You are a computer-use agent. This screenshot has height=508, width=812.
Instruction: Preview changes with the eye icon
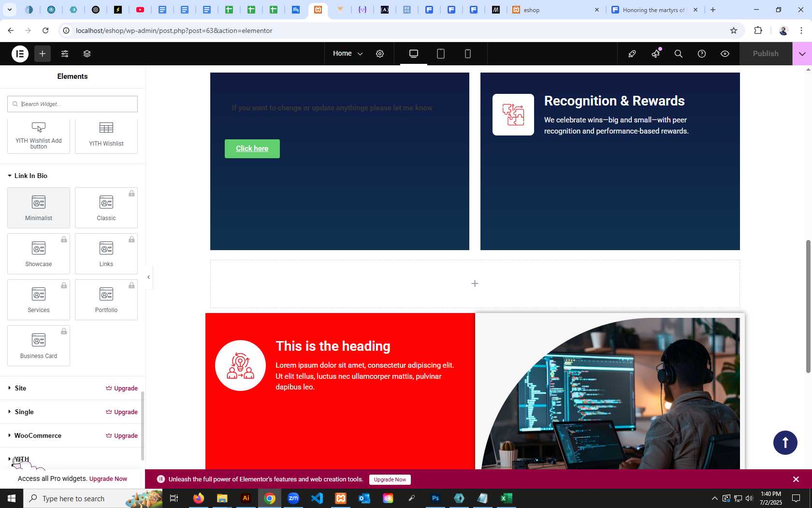click(725, 54)
